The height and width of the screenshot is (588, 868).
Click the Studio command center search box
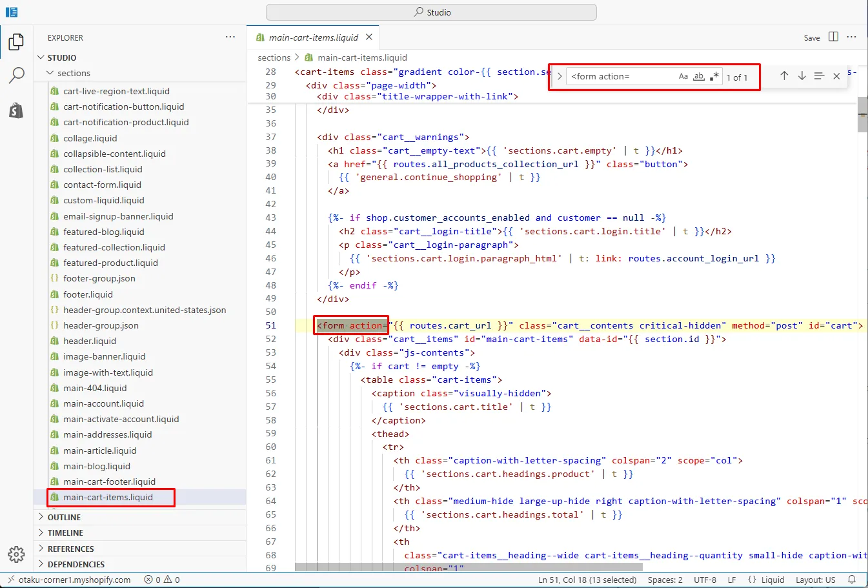pos(431,12)
